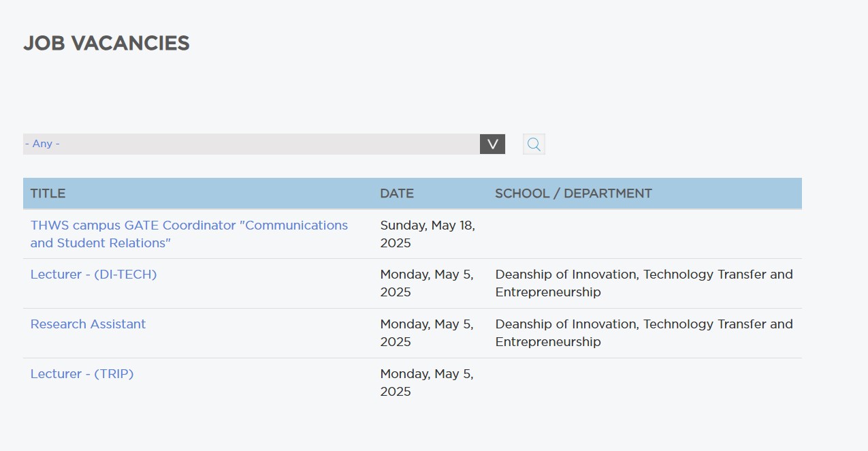Click the SCHOOL / DEPARTMENT column header
Screen dimensions: 868x451
pos(573,193)
